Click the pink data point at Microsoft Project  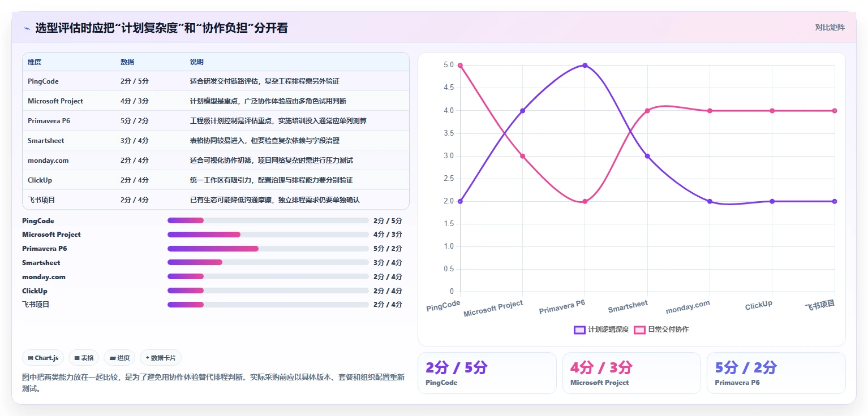click(522, 156)
